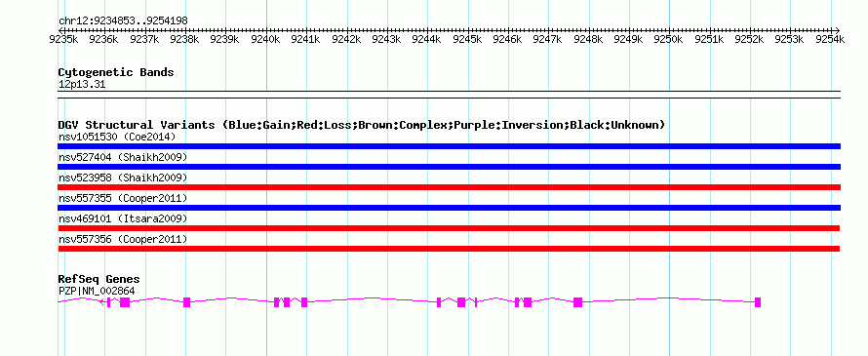Click the chr12:9234853..9254198 region label
This screenshot has width=868, height=356.
pos(123,20)
